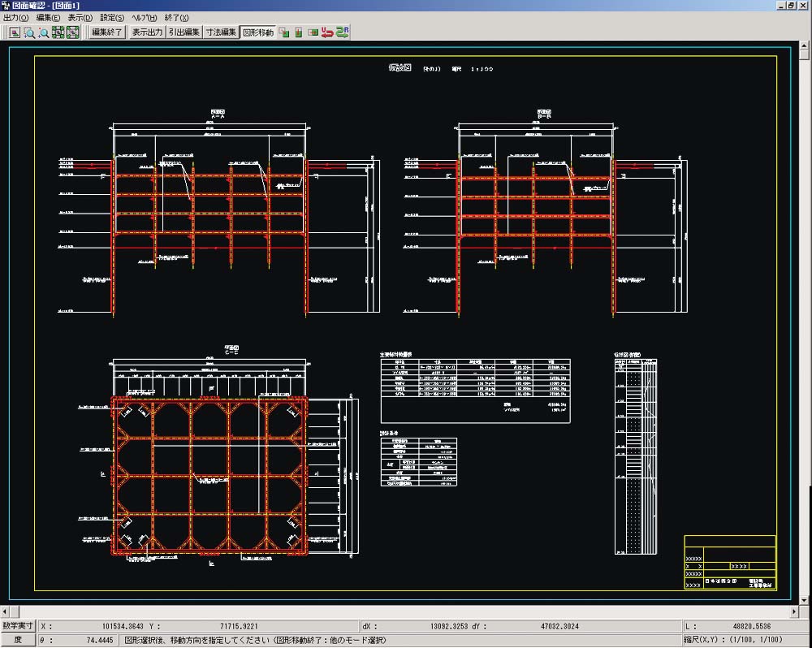Click the free-move figure icon after 図形移動
Viewport: 812px width, 648px height.
coord(284,32)
